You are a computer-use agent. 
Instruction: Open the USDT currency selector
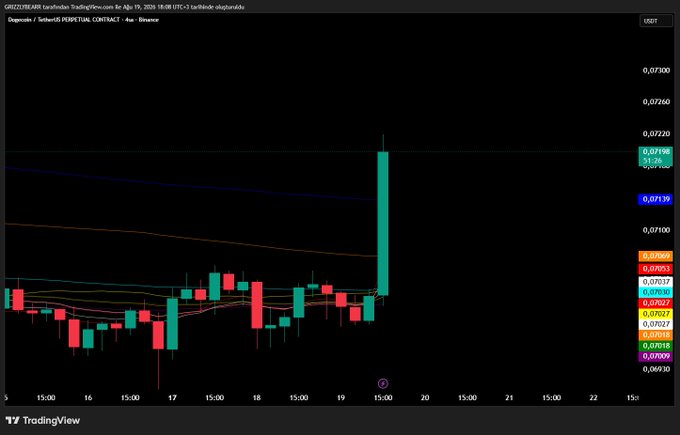tap(656, 21)
